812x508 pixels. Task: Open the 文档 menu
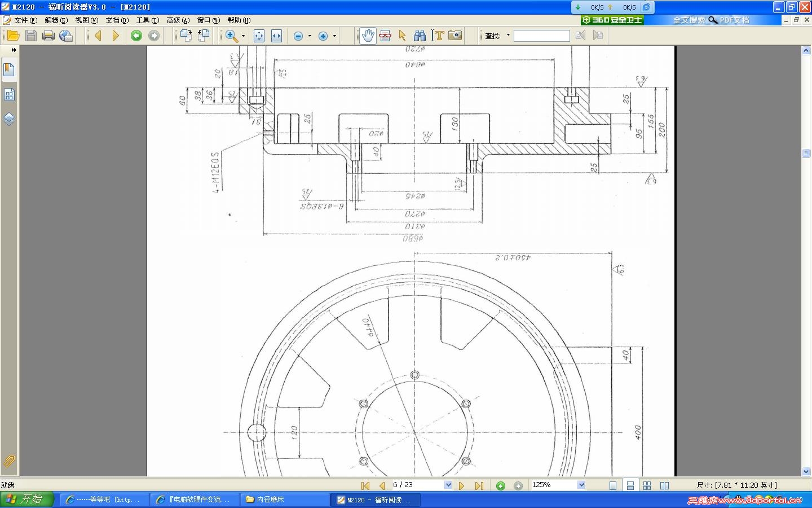click(117, 20)
